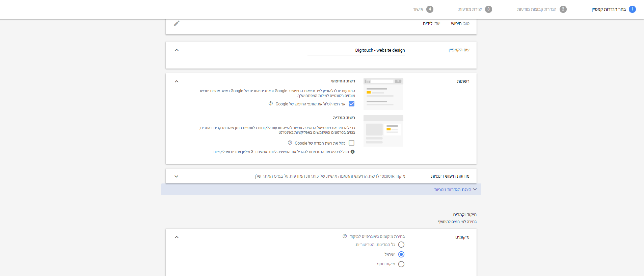Image resolution: width=644 pixels, height=276 pixels.
Task: Collapse the campaign name section
Action: pos(177,50)
